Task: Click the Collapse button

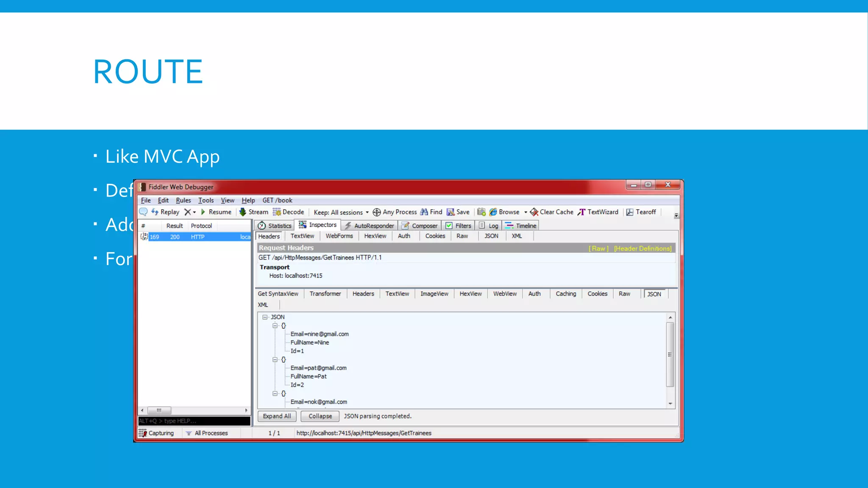Action: [320, 416]
